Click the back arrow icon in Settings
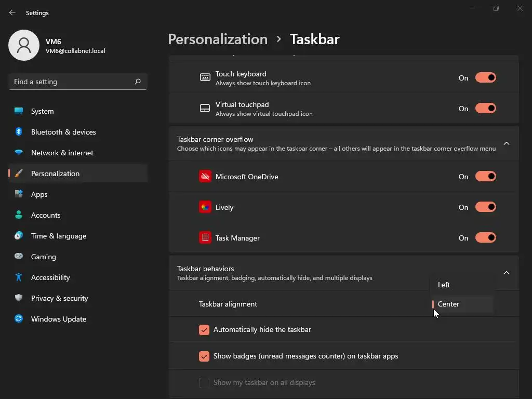The image size is (532, 399). 12,12
